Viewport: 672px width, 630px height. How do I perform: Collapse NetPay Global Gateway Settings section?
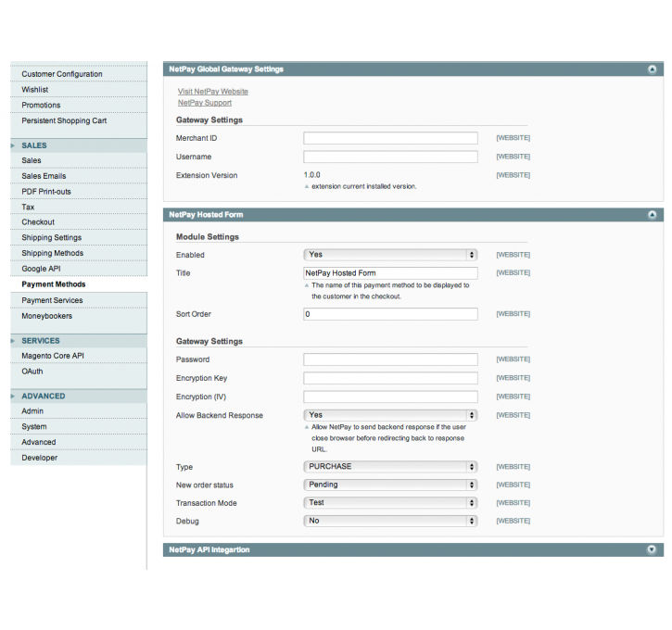[x=652, y=69]
